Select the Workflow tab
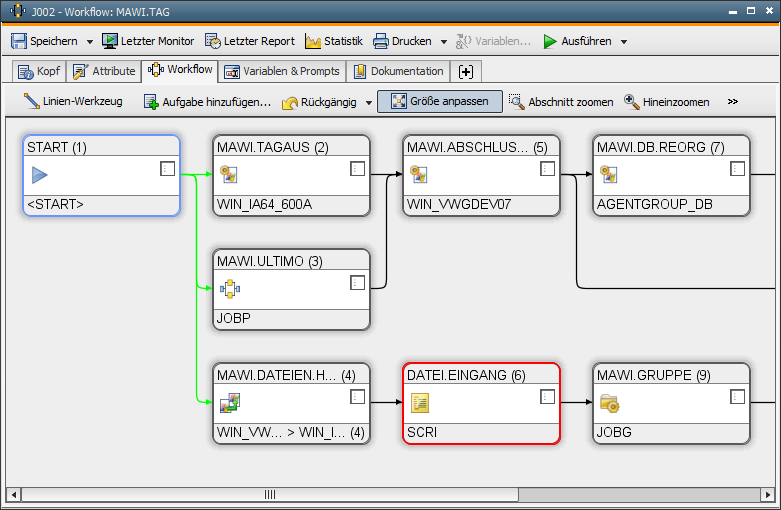This screenshot has width=781, height=510. 180,70
